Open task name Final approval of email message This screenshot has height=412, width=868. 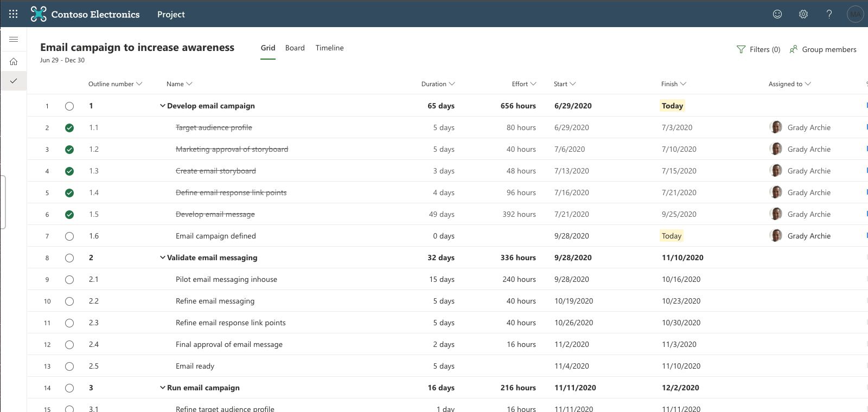[x=229, y=344]
